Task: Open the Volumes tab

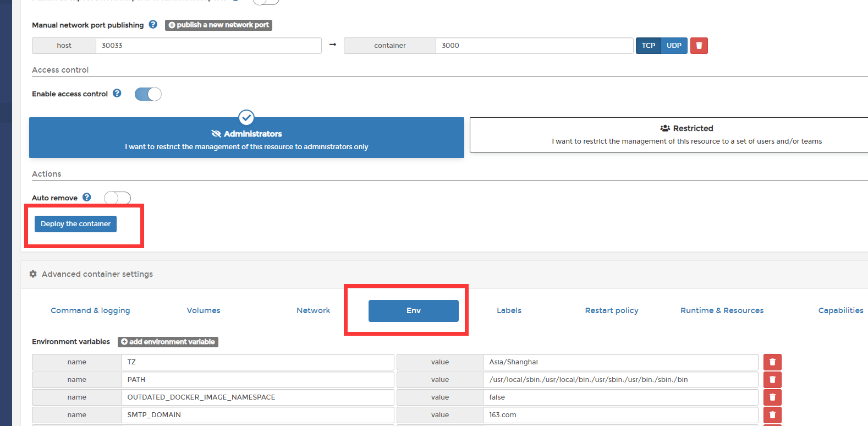Action: [204, 310]
